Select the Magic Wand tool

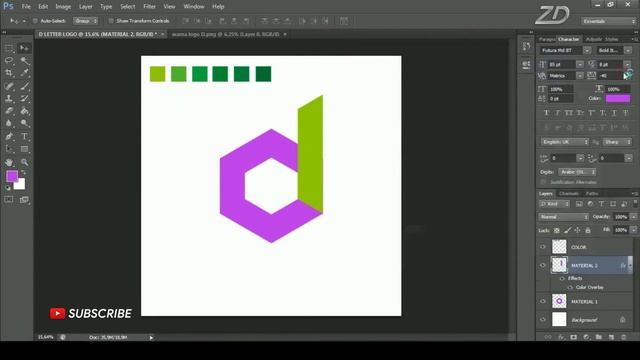click(24, 60)
